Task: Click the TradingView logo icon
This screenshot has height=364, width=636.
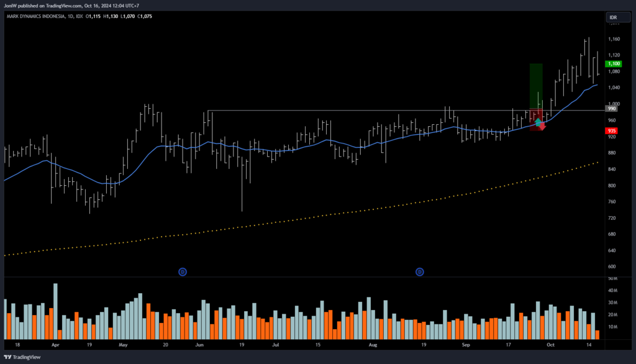Action: [x=8, y=357]
